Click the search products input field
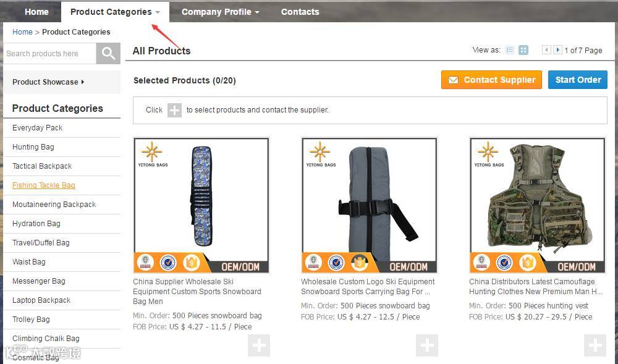The image size is (618, 364). tap(49, 53)
